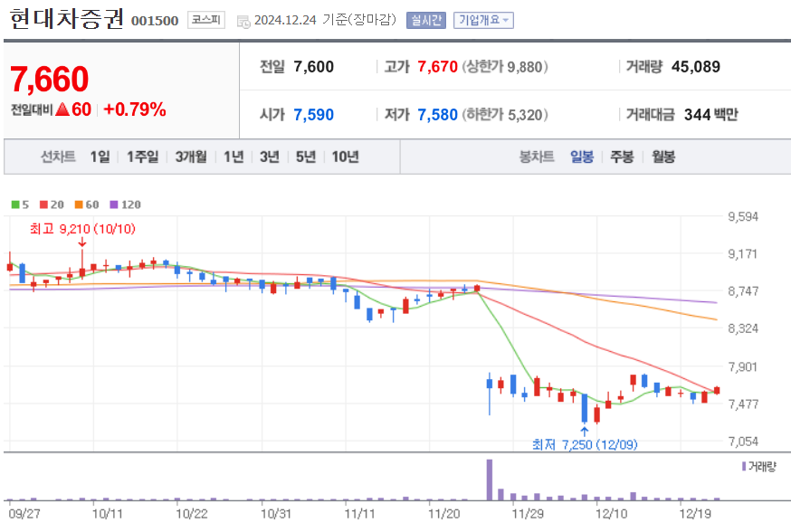Open the 기업개요 dropdown
This screenshot has height=532, width=791.
[483, 20]
